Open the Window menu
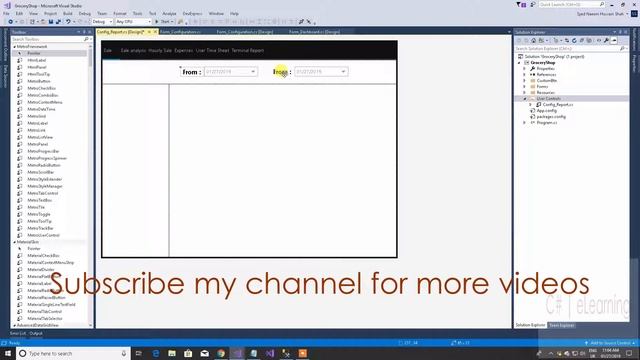This screenshot has width=640, height=360. pyautogui.click(x=216, y=13)
